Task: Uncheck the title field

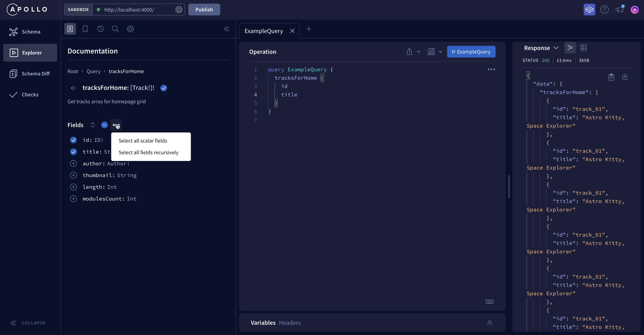Action: (x=74, y=152)
